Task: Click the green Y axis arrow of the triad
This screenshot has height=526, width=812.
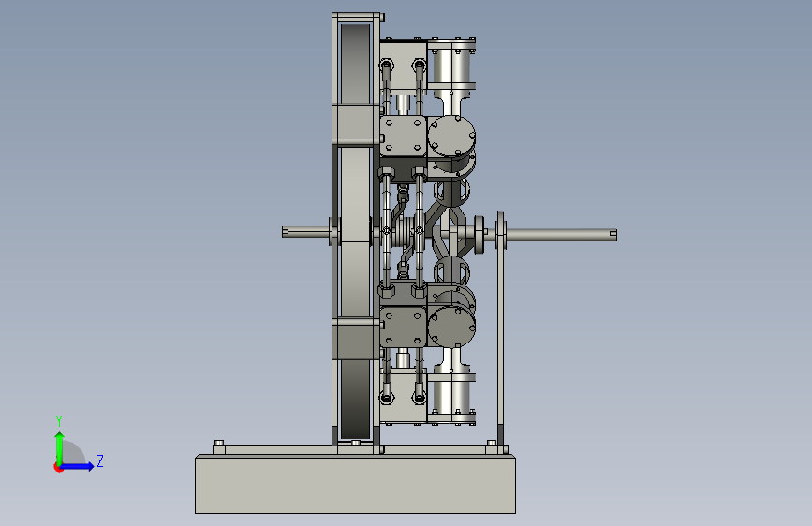Action: coord(59,448)
